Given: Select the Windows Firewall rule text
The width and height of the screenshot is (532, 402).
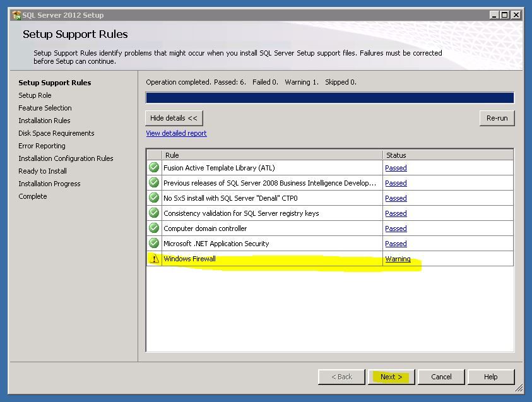Looking at the screenshot, I should coord(190,259).
